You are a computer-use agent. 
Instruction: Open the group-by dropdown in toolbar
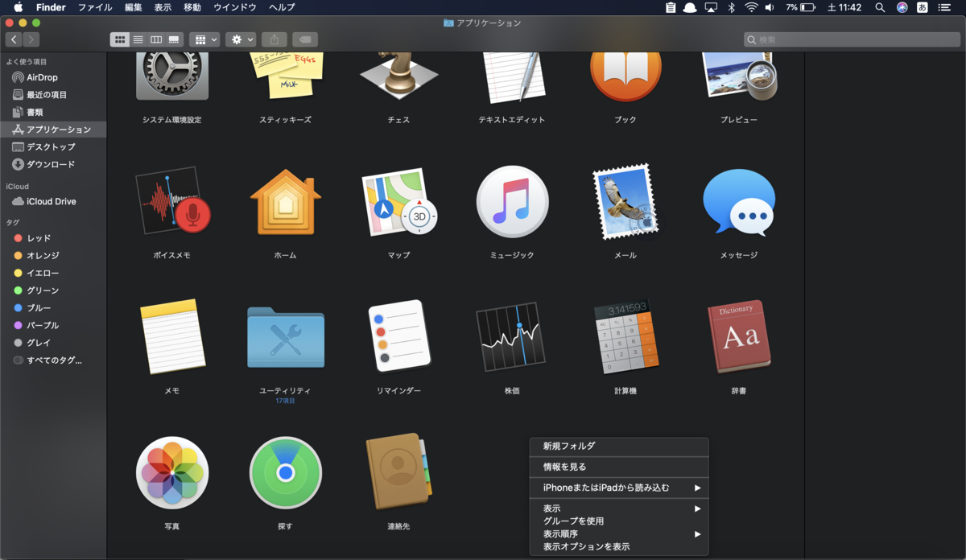[204, 39]
